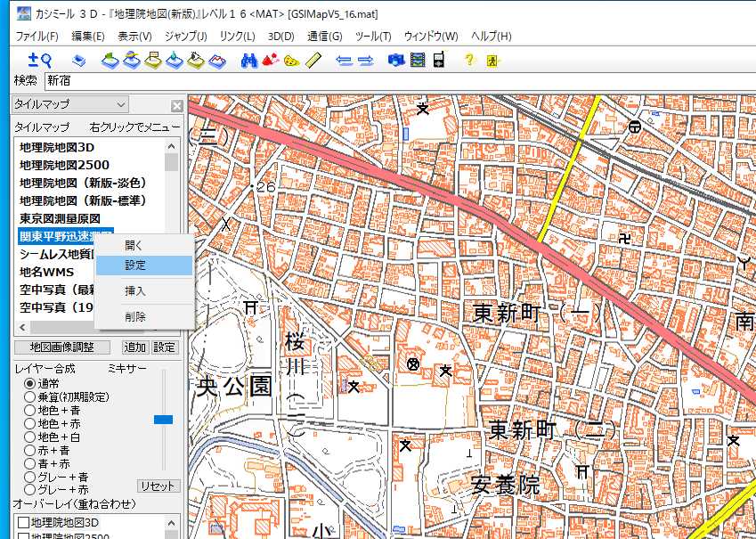The height and width of the screenshot is (539, 756).
Task: Click the yellow palette icon
Action: (292, 61)
